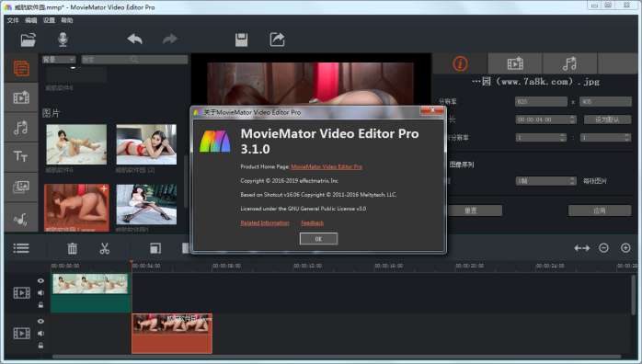642x364 pixels.
Task: Open the Feedback link
Action: [312, 222]
